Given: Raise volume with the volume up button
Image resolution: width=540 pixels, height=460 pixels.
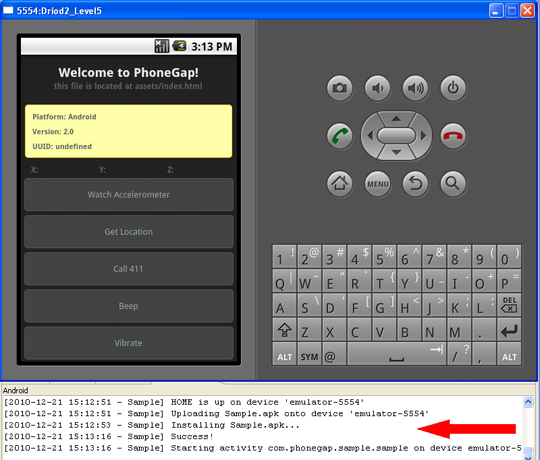Looking at the screenshot, I should [415, 88].
